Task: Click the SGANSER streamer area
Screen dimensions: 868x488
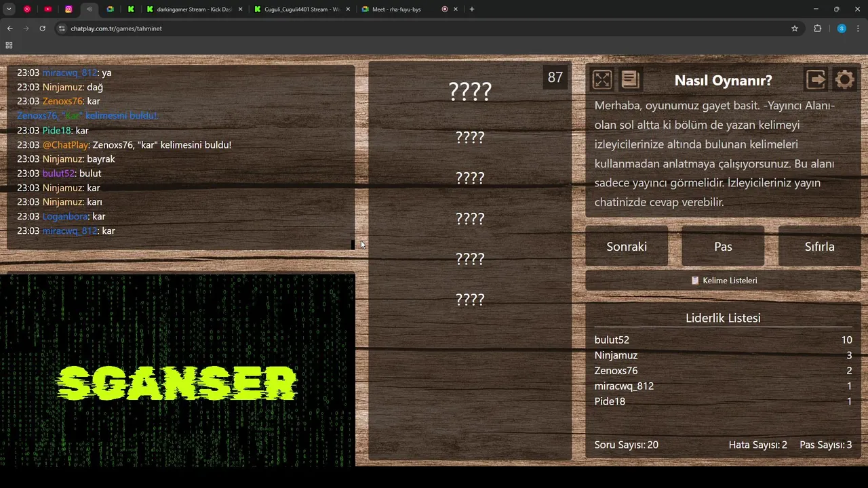Action: point(178,371)
